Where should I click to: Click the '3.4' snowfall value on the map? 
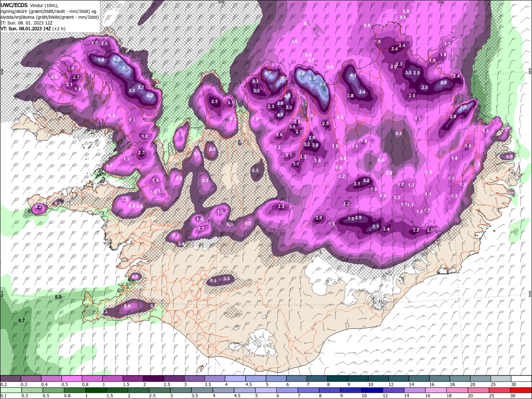pos(362,92)
